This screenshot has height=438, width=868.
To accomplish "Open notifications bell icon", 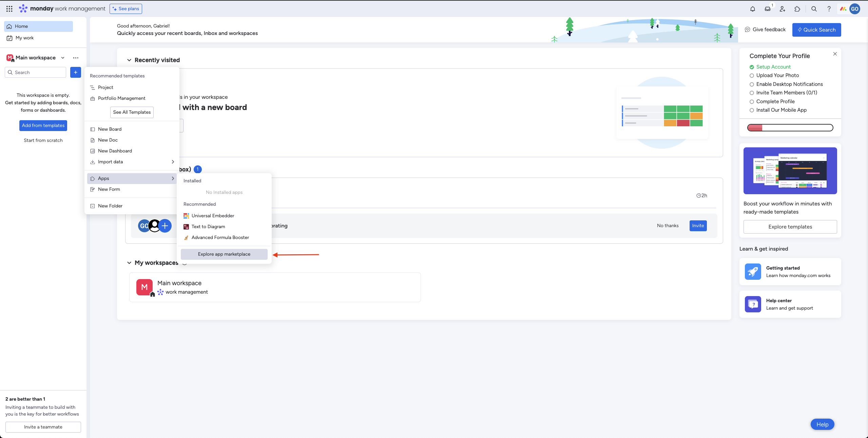I will (x=752, y=9).
